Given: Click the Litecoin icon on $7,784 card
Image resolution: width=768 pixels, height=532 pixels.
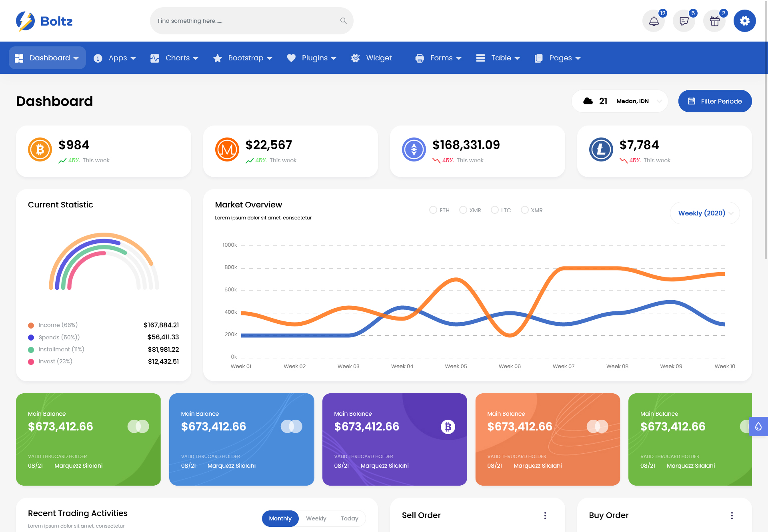Looking at the screenshot, I should [x=601, y=149].
